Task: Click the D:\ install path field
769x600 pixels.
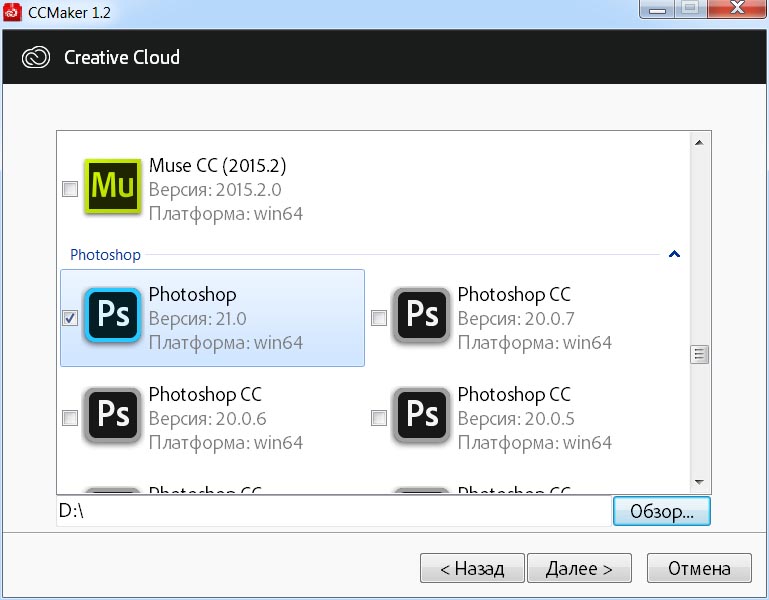Action: coord(334,511)
